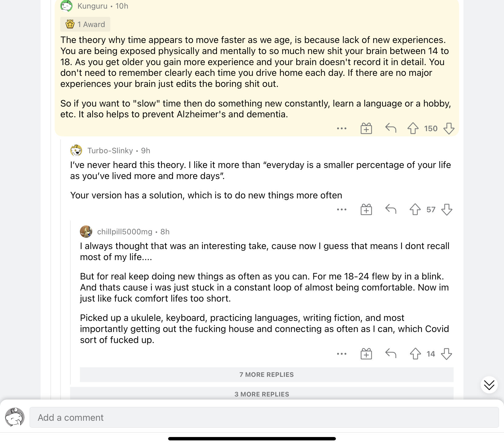Viewport: 504px width, 445px height.
Task: Upvote Turbo-Slinky's comment
Action: [415, 209]
